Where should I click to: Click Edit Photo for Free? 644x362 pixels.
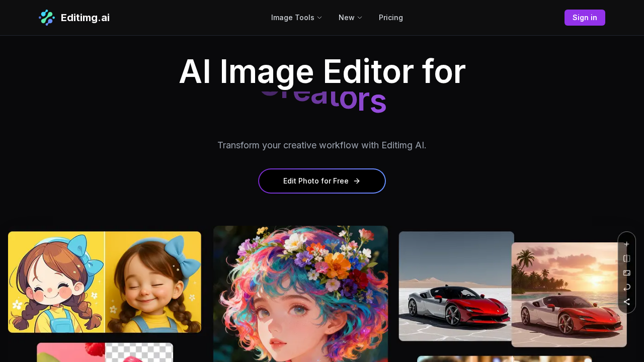coord(322,181)
